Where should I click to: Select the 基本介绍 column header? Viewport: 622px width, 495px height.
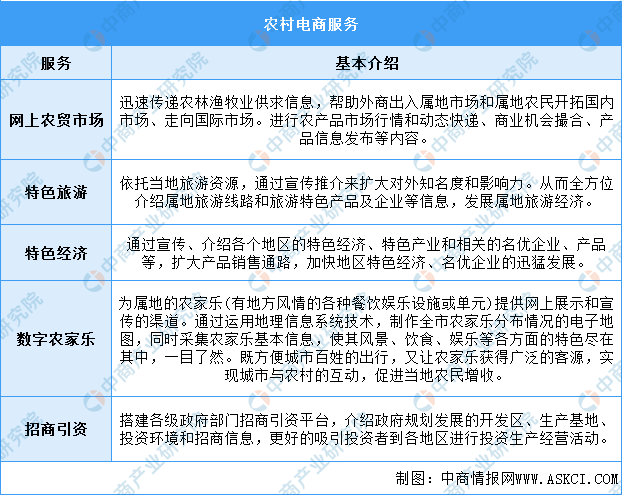[367, 63]
